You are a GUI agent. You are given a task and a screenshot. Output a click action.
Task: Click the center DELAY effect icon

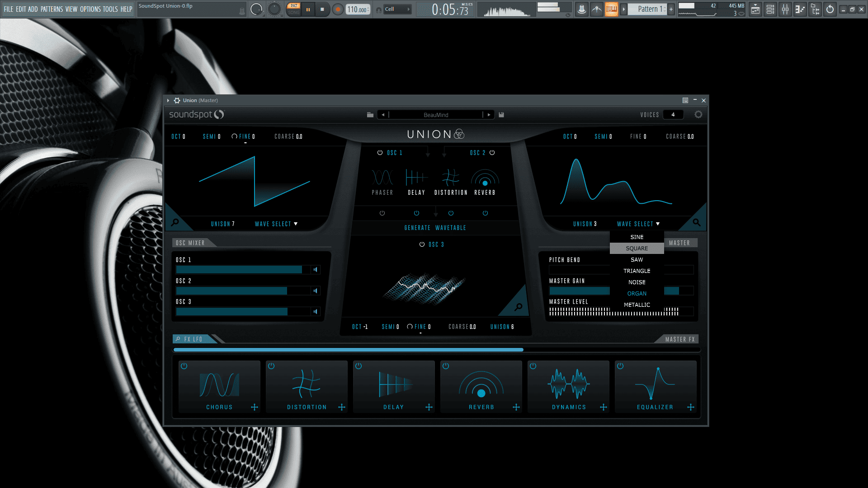pos(416,178)
